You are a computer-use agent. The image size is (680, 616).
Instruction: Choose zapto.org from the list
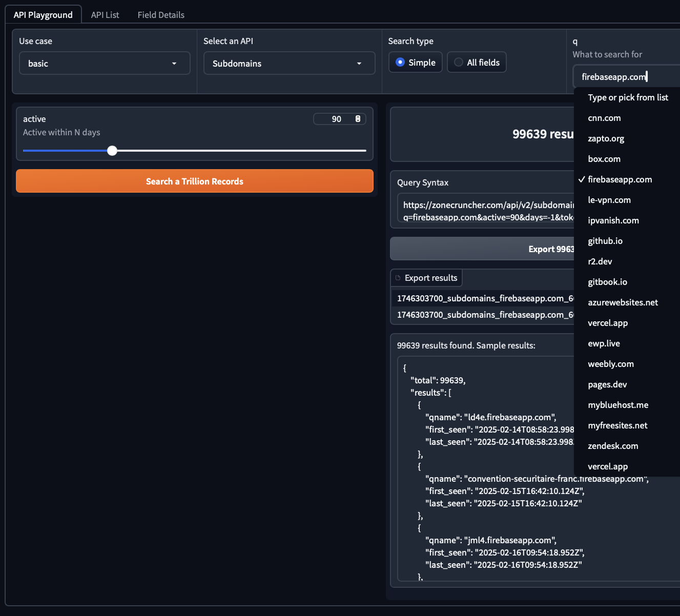click(627, 138)
